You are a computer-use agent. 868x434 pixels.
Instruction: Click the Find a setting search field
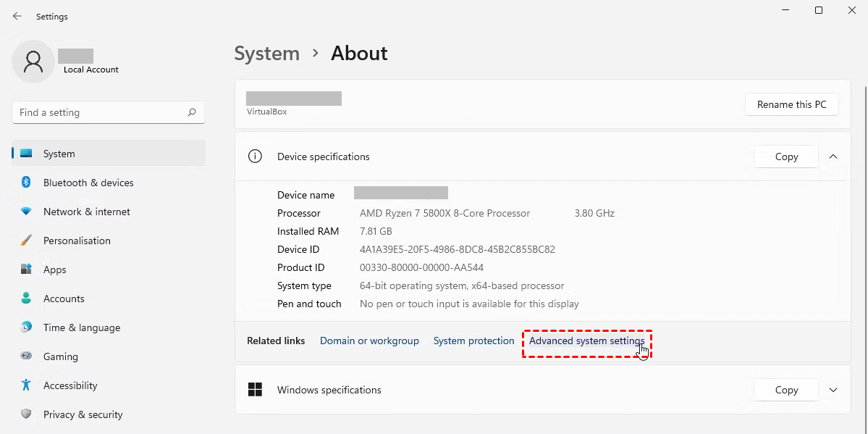pos(101,112)
